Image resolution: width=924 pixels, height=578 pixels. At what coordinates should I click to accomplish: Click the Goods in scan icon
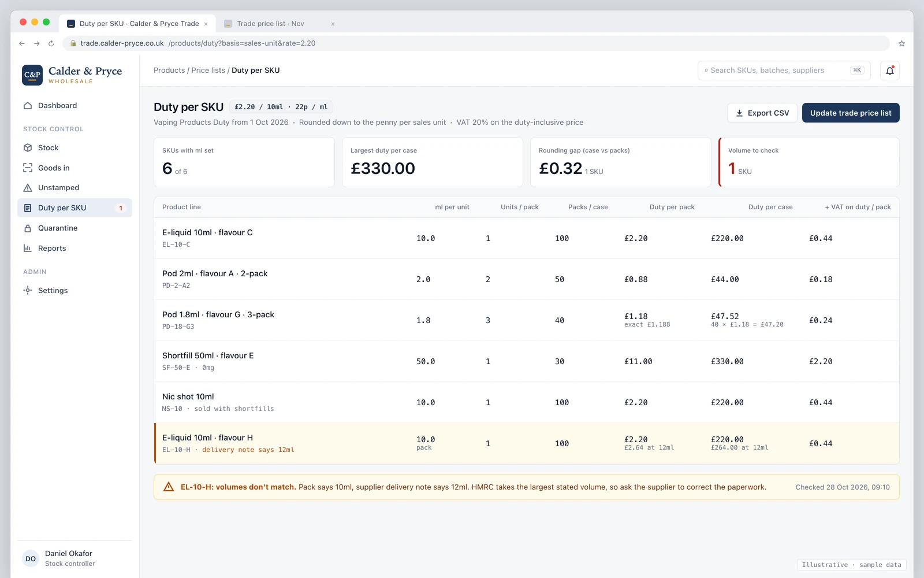tap(28, 168)
